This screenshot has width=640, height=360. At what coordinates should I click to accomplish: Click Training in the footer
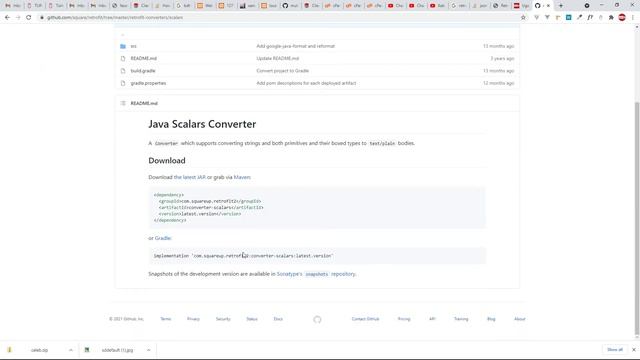[x=461, y=319]
